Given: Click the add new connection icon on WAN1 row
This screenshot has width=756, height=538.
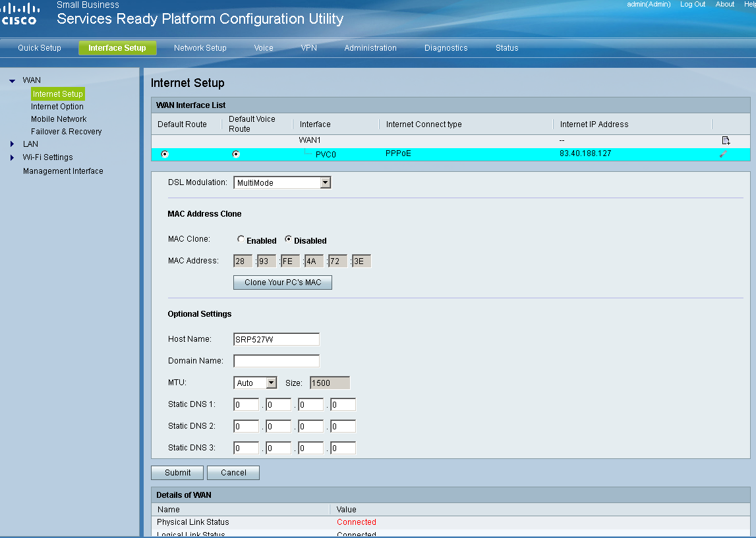Looking at the screenshot, I should click(x=726, y=140).
